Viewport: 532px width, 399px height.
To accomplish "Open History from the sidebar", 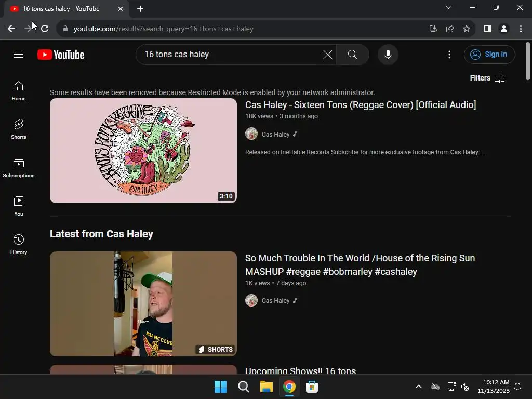I will click(x=19, y=244).
